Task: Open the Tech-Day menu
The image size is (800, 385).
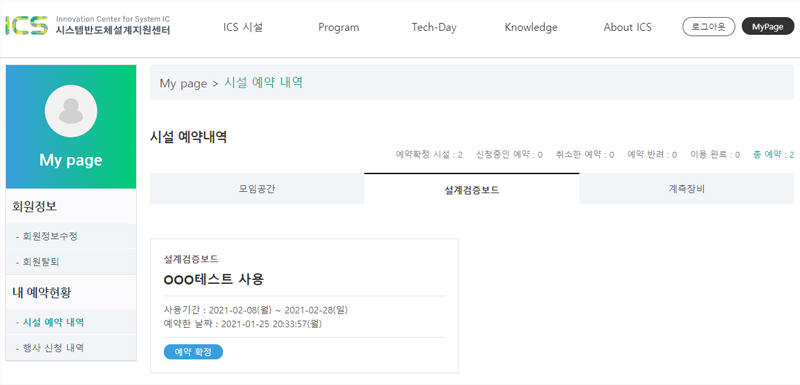Action: point(434,28)
